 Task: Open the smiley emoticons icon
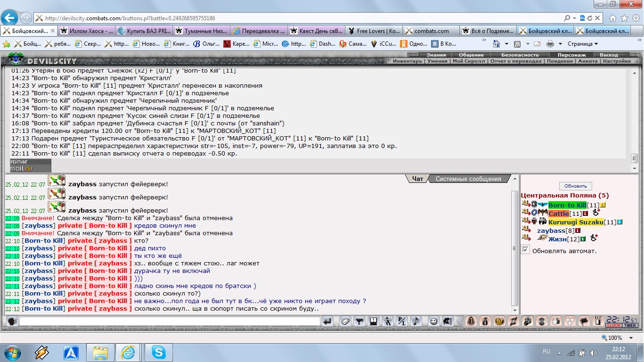(433, 321)
